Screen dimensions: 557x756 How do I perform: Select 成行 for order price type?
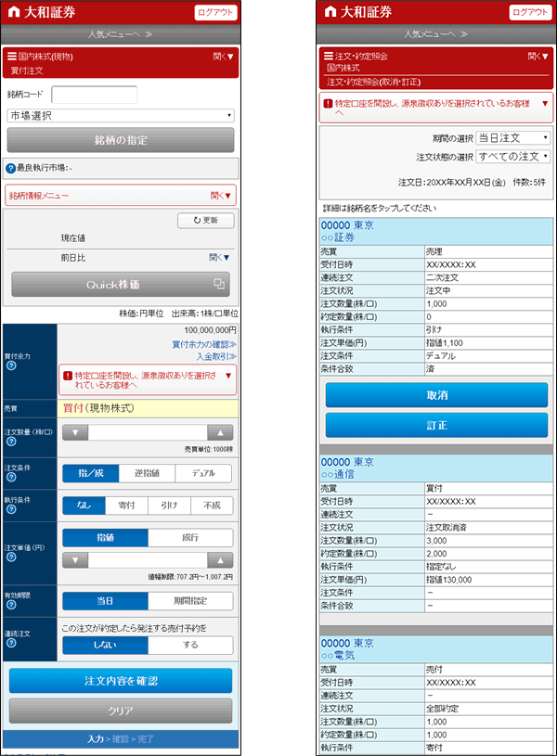[x=189, y=537]
